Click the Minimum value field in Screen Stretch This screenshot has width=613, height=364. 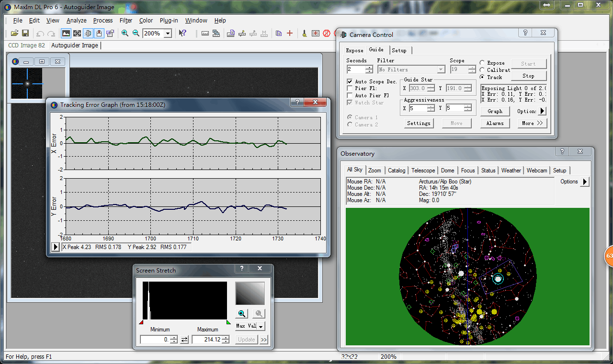[155, 340]
